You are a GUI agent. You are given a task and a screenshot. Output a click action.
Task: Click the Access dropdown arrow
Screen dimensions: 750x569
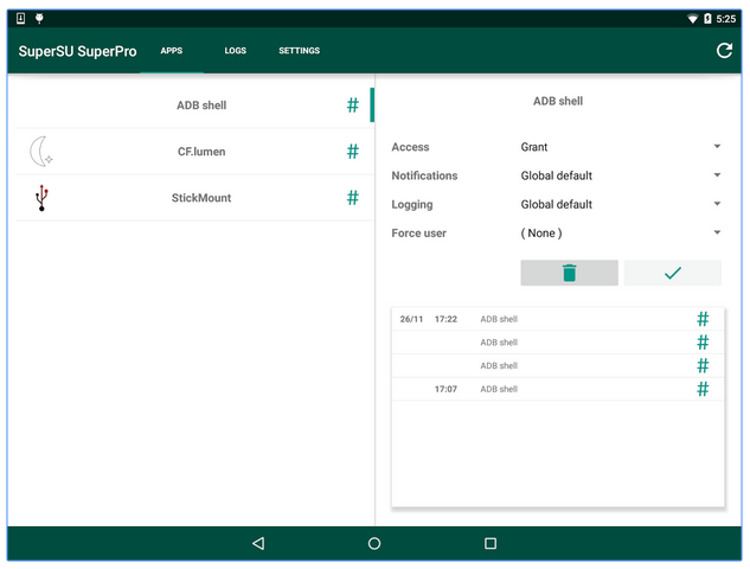click(x=717, y=146)
